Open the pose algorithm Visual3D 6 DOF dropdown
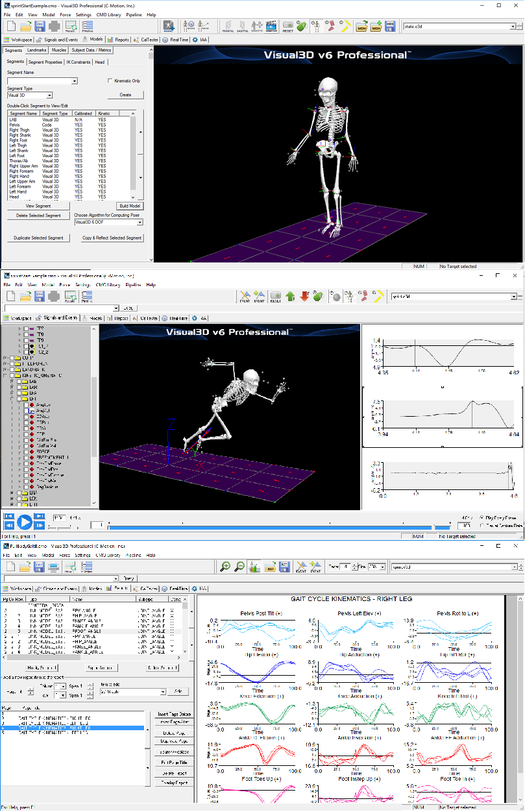 [140, 222]
